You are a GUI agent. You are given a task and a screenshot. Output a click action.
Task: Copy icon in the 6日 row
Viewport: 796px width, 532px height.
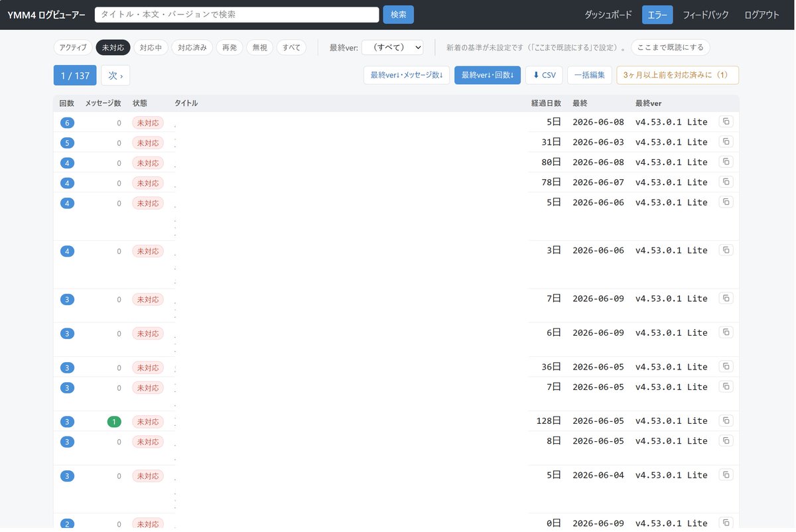(x=726, y=332)
